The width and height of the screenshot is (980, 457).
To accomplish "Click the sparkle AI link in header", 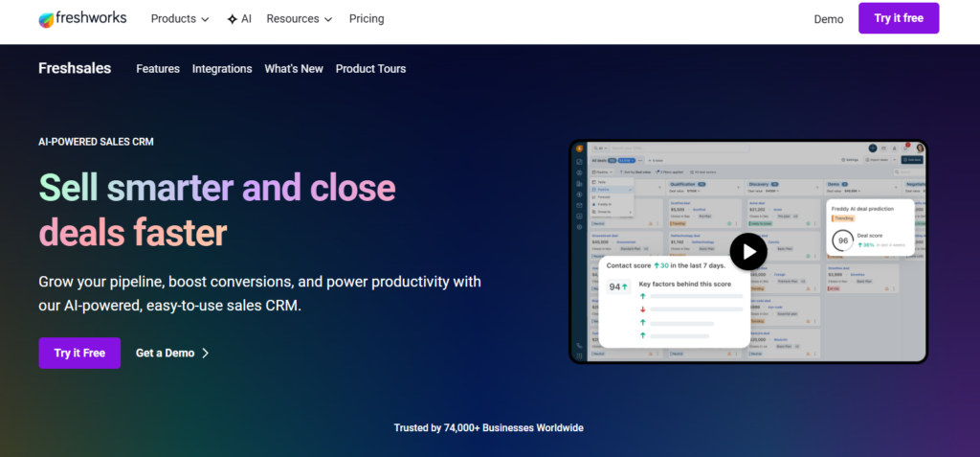I will click(x=239, y=19).
